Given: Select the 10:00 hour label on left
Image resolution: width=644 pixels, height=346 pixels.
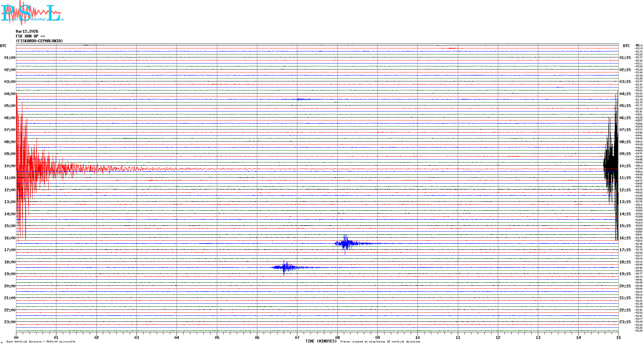Looking at the screenshot, I should [x=10, y=166].
